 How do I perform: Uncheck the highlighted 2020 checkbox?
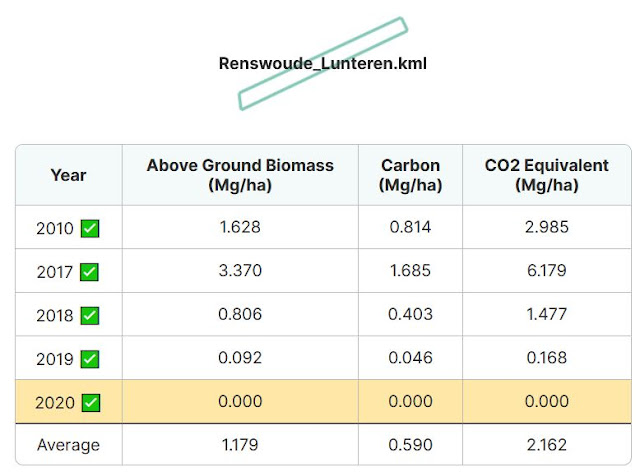tap(91, 403)
